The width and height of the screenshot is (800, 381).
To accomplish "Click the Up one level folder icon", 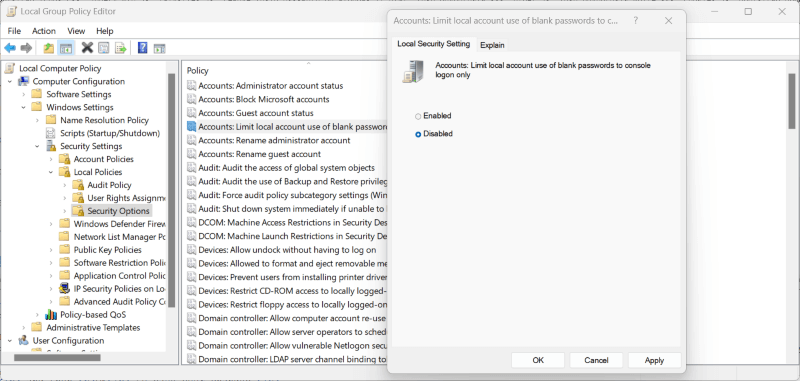I will (x=48, y=48).
